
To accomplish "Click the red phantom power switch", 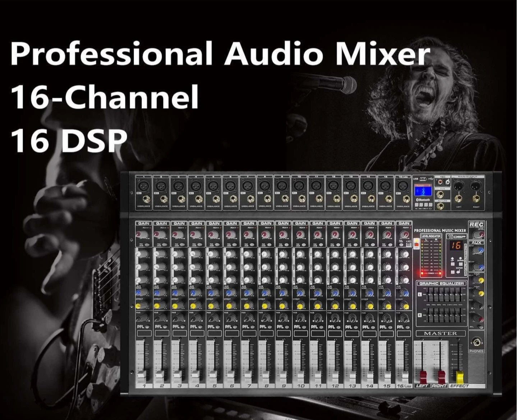I will (x=417, y=245).
